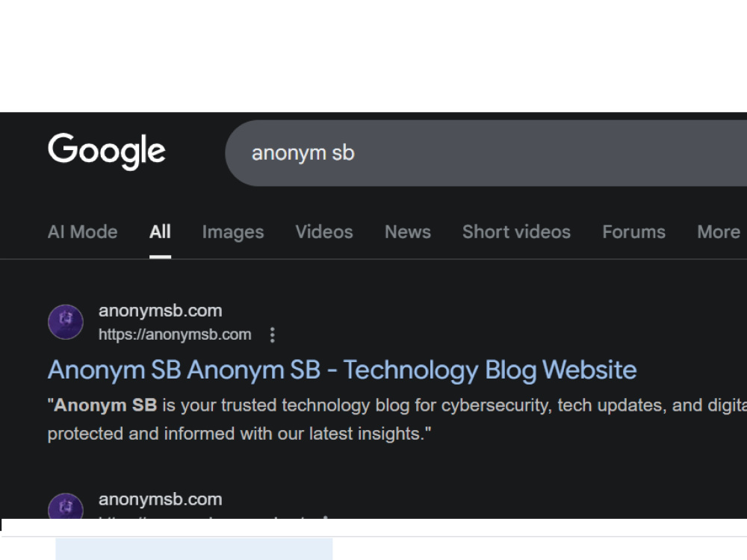Click the first result's anonymsb.com site name
This screenshot has width=747, height=560.
pos(160,311)
